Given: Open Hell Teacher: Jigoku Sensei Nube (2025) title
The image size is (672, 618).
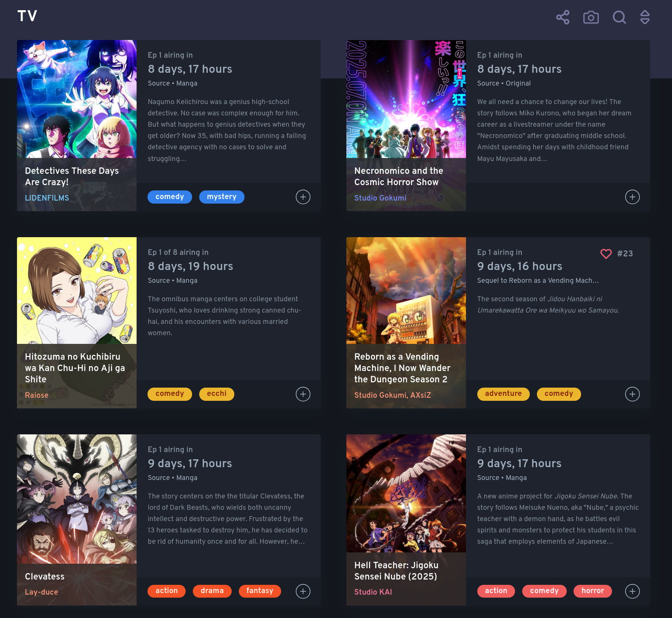Looking at the screenshot, I should (x=396, y=571).
